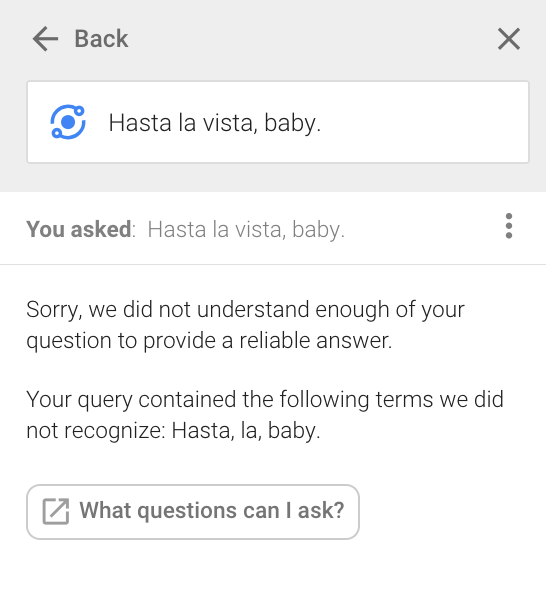This screenshot has width=546, height=614.
Task: Click the divider line under You asked
Action: coord(273,264)
